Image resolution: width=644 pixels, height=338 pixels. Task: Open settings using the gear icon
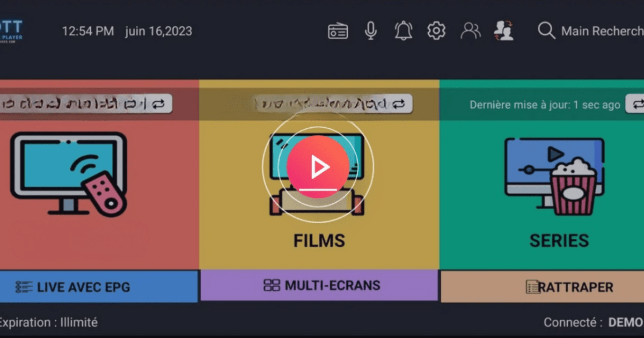pos(436,31)
